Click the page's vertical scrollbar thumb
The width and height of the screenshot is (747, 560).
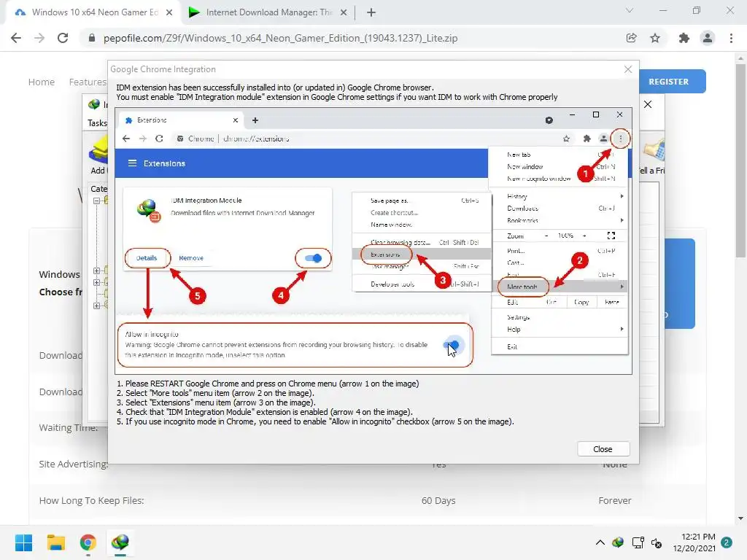740,161
